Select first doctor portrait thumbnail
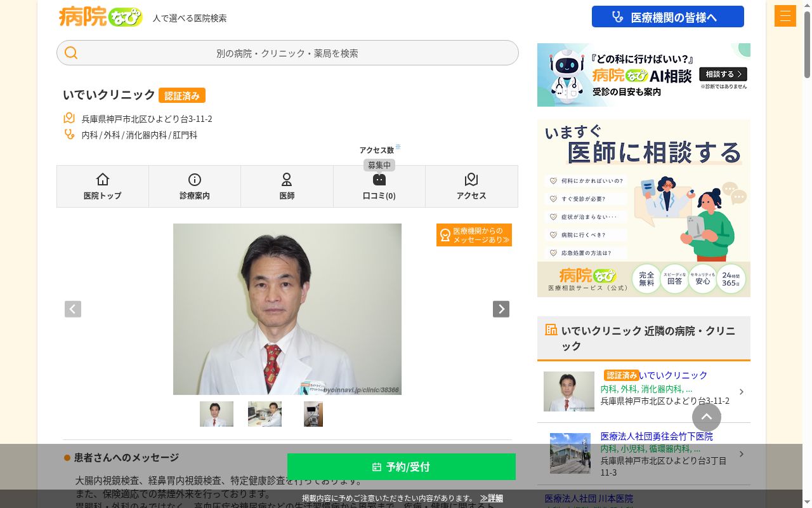 [x=216, y=414]
